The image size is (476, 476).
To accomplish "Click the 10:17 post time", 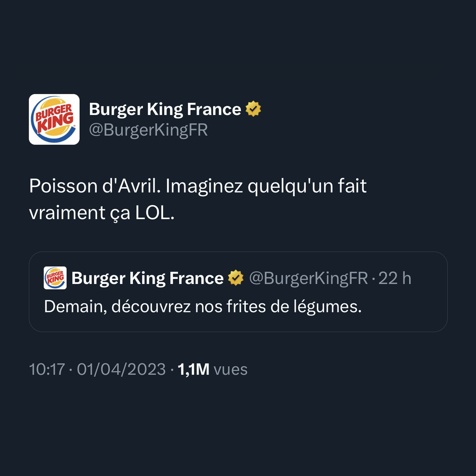I will (x=47, y=369).
